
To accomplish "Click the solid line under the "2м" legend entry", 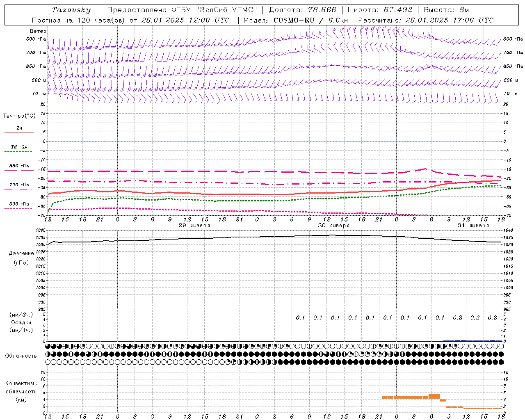I will (x=19, y=132).
